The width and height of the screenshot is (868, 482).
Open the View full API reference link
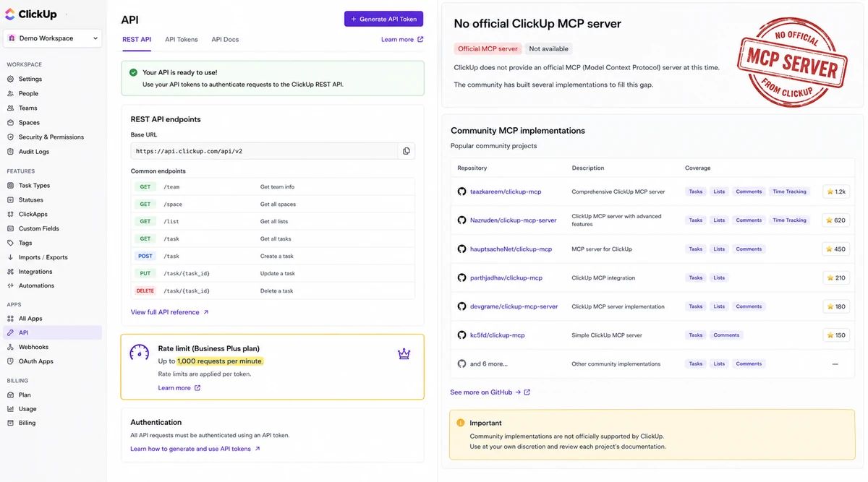point(170,312)
